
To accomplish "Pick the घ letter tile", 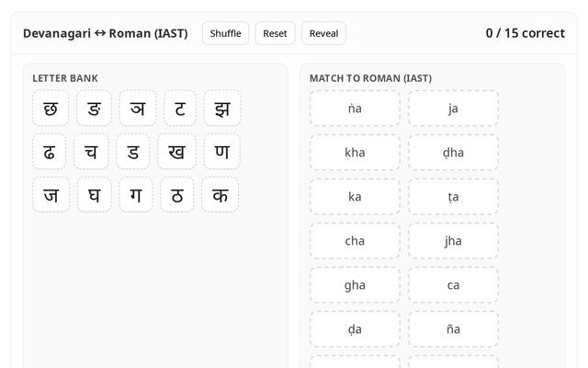I will (x=94, y=195).
